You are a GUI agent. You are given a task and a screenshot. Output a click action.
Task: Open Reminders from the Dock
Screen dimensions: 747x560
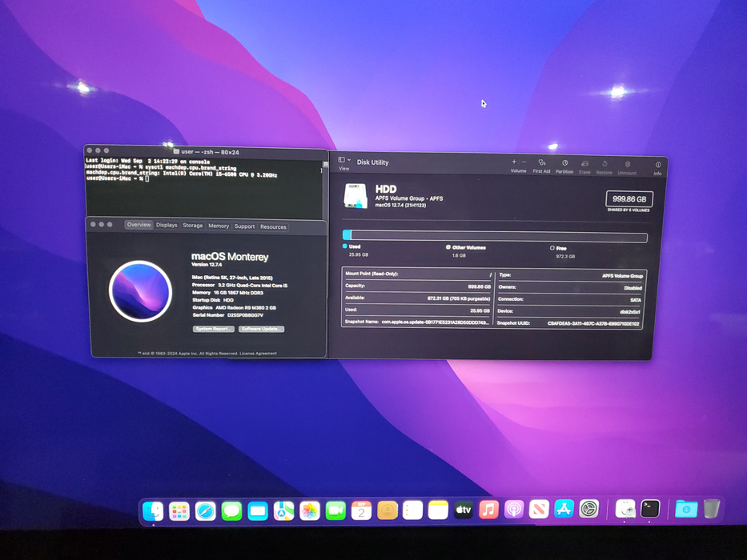tap(412, 510)
